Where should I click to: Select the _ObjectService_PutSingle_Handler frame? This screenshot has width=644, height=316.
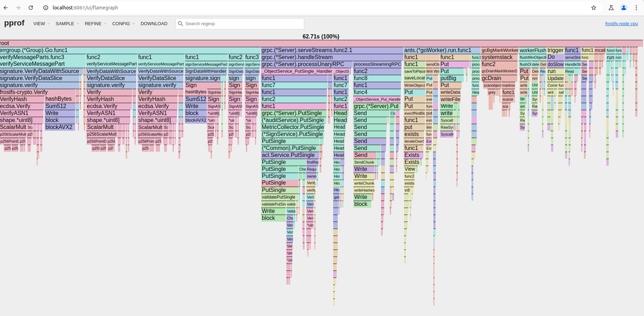point(297,71)
